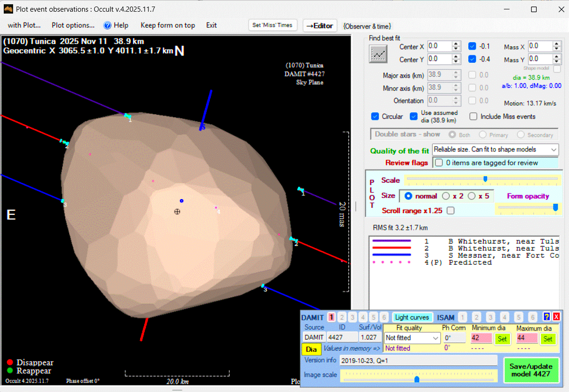Screen dimensions: 569x392
Task: Select the x 2 plot size radio button
Action: tap(446, 196)
